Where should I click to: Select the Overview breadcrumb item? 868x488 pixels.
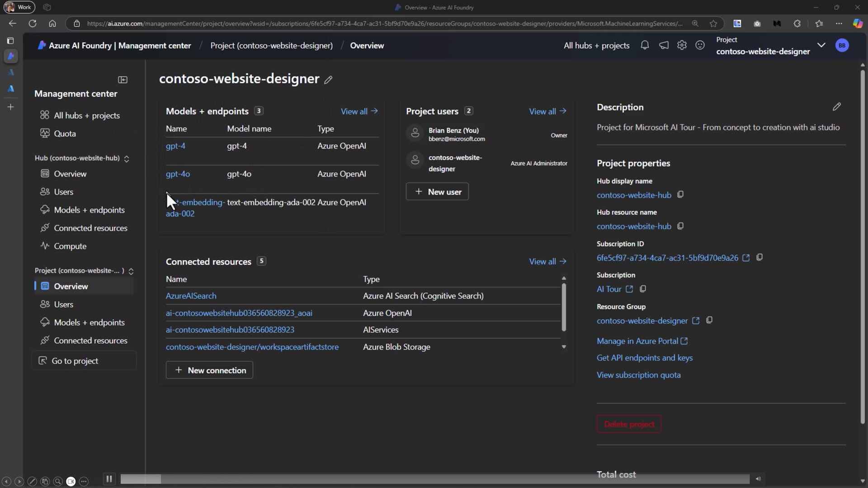tap(366, 45)
